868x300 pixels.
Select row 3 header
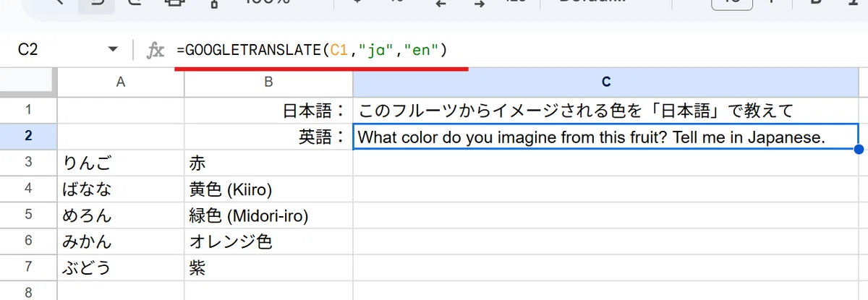(29, 162)
